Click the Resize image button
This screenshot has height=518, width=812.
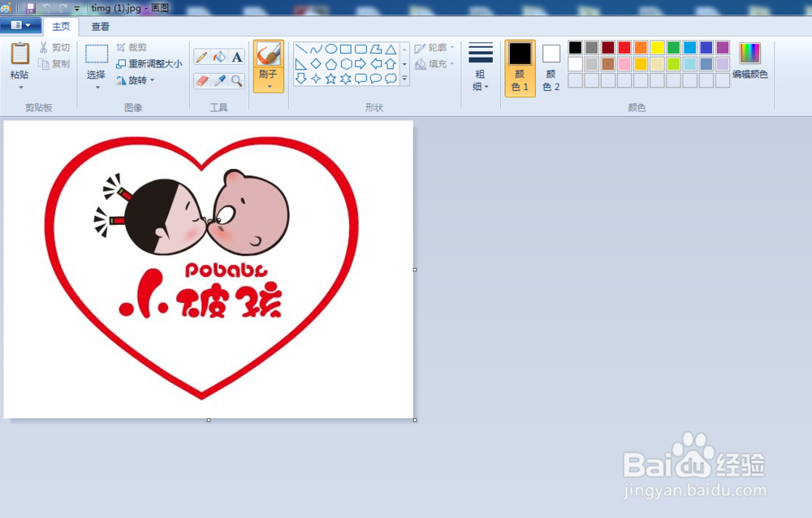pyautogui.click(x=149, y=63)
